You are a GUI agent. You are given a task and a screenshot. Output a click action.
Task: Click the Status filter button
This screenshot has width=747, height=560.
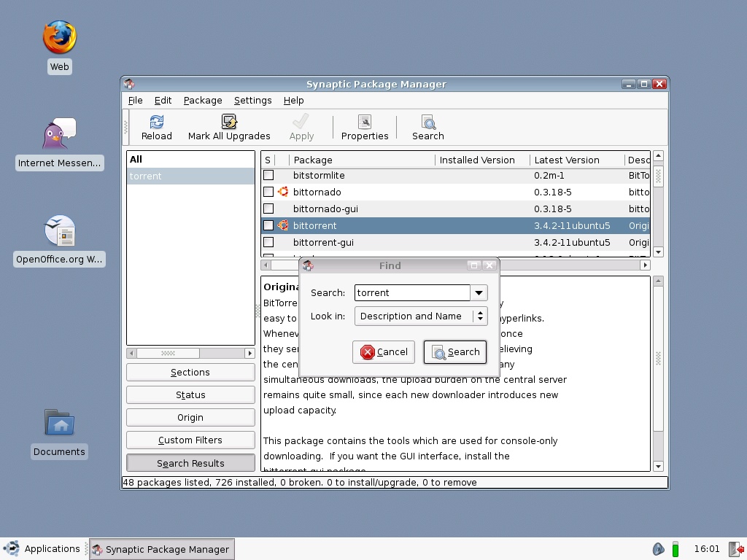click(x=190, y=394)
